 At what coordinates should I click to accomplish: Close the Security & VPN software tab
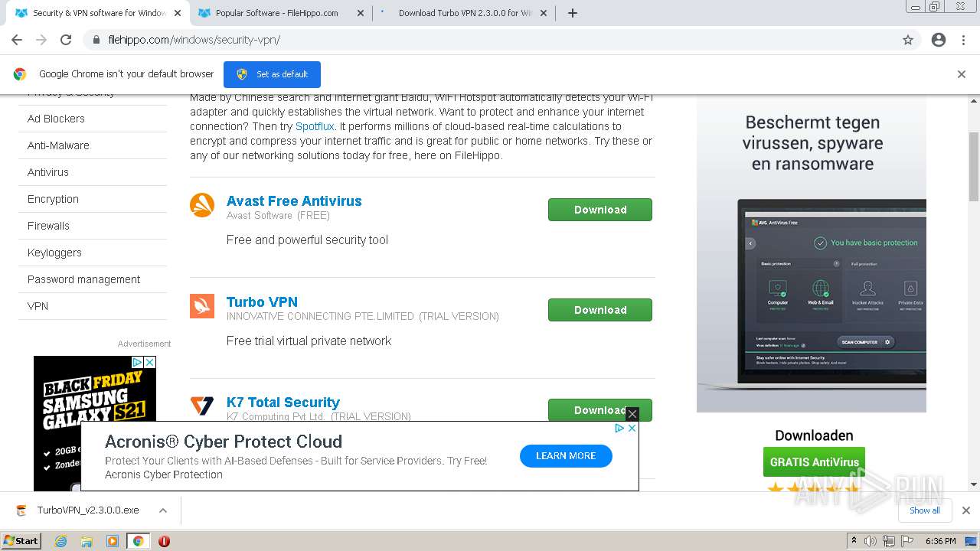(178, 13)
